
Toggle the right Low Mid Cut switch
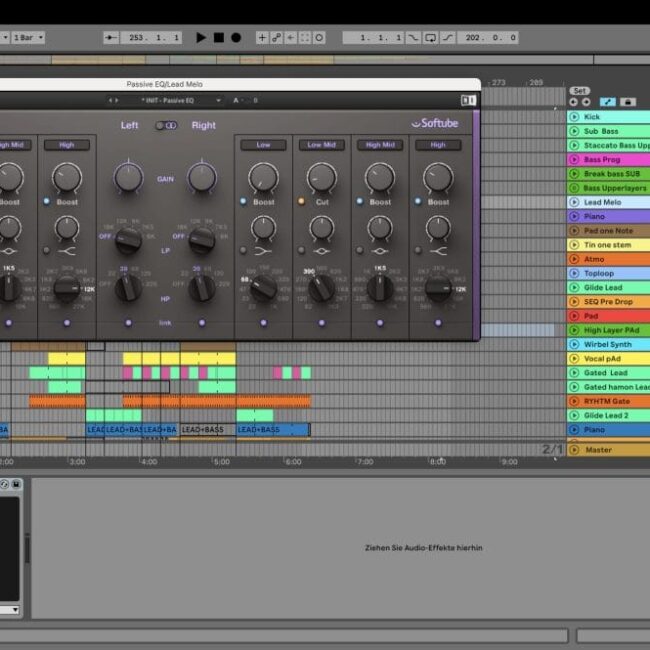click(301, 202)
